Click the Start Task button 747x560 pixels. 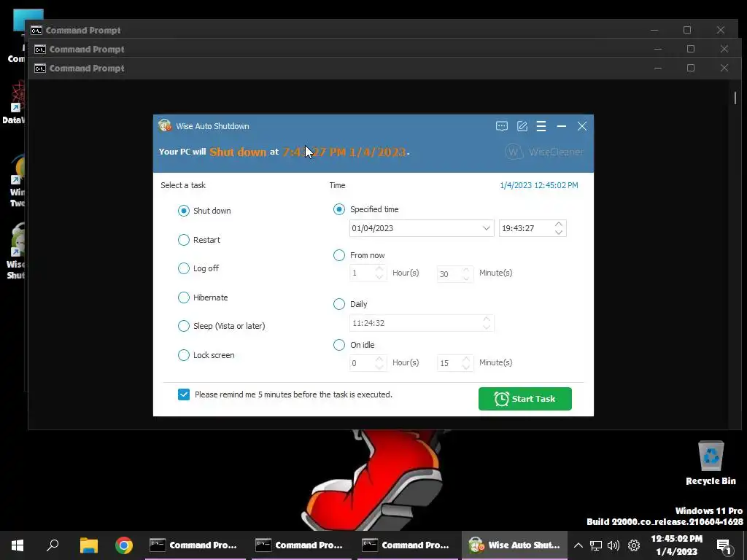[x=525, y=399]
